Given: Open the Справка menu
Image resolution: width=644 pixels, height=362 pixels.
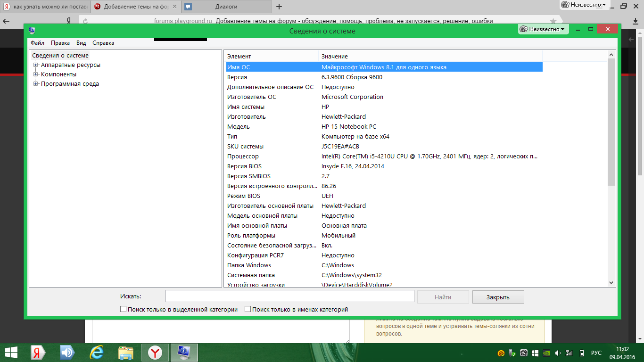Looking at the screenshot, I should 103,43.
